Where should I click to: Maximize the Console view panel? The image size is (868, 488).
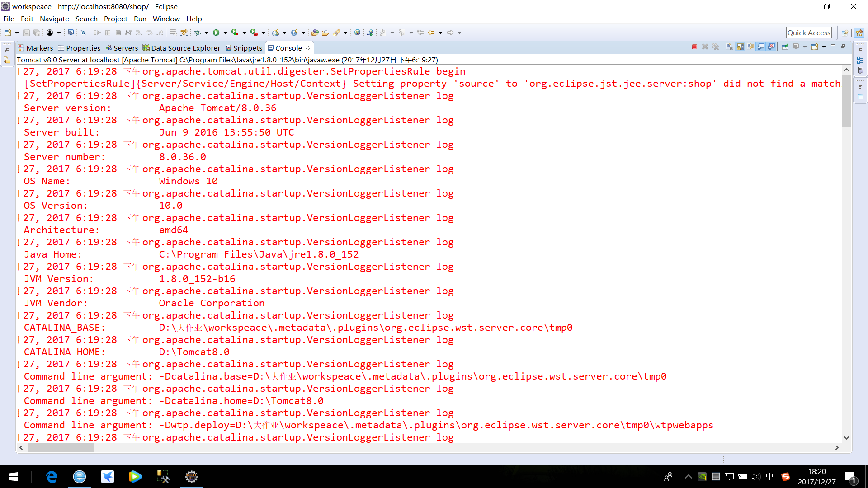coord(843,46)
